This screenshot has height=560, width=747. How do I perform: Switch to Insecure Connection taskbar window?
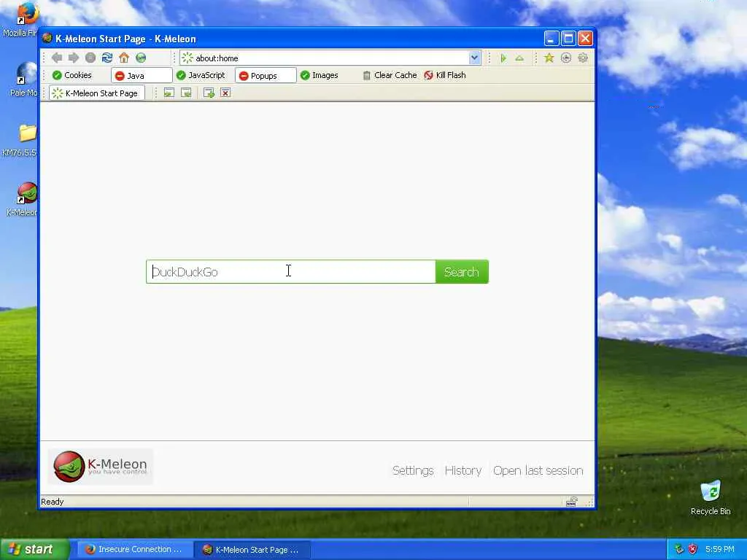[134, 550]
